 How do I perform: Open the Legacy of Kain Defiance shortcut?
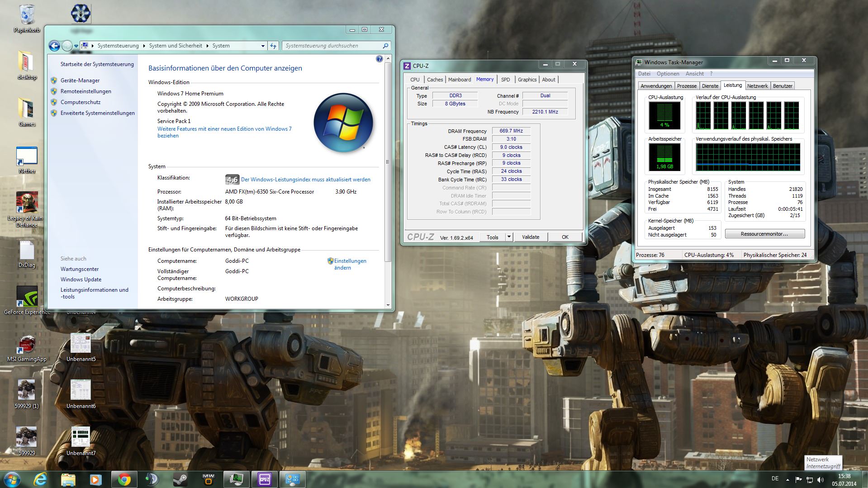point(27,209)
